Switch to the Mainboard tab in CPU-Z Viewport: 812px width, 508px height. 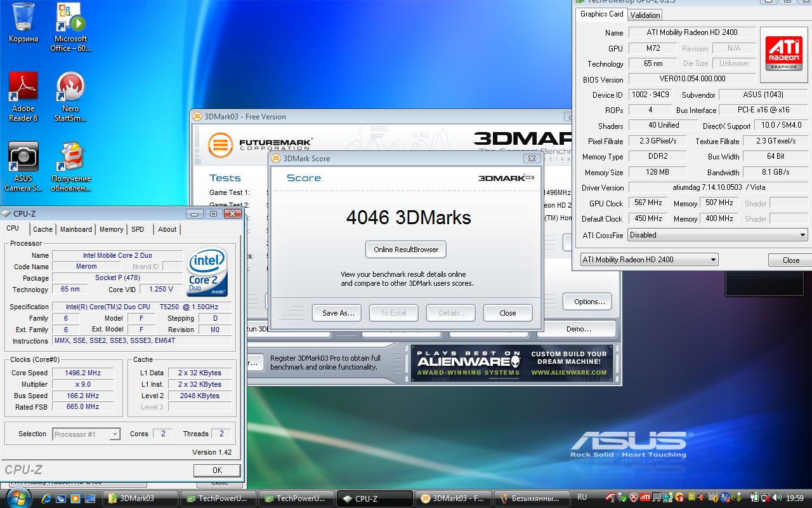(x=76, y=229)
